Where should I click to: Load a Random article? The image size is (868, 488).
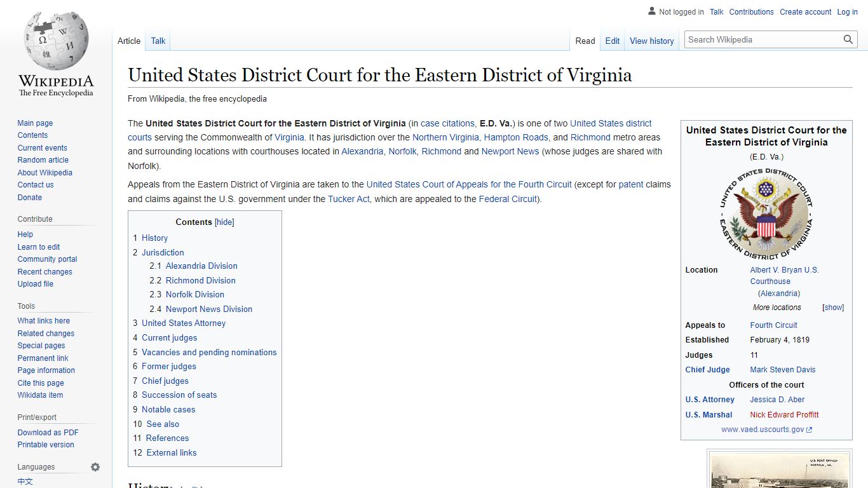coord(43,160)
